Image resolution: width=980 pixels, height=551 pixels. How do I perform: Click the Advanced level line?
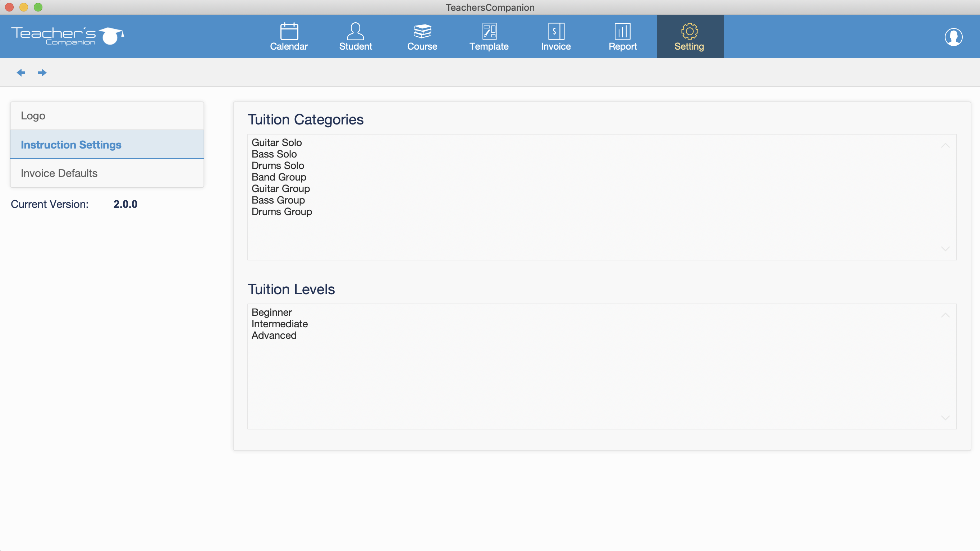(274, 335)
